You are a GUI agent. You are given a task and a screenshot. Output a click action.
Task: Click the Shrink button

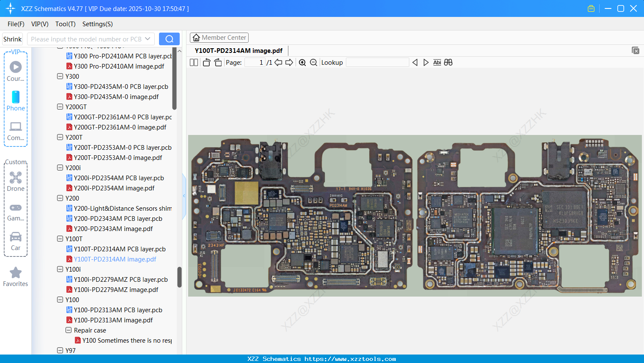12,39
